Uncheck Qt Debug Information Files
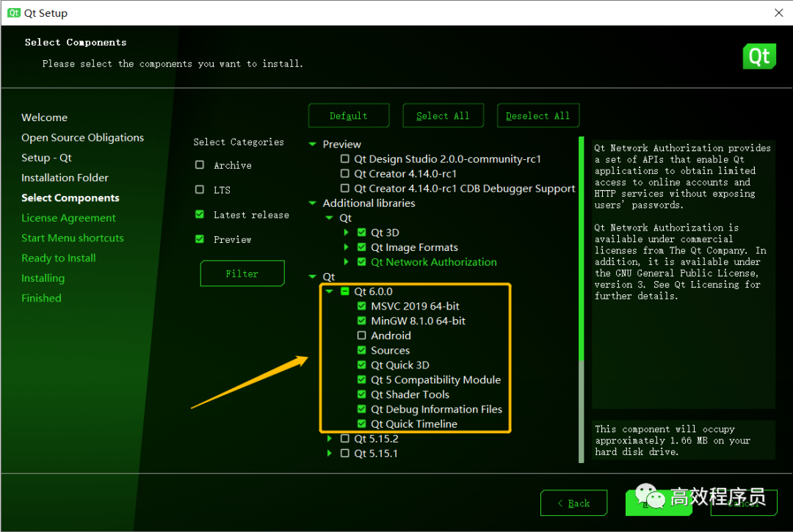 (x=361, y=409)
